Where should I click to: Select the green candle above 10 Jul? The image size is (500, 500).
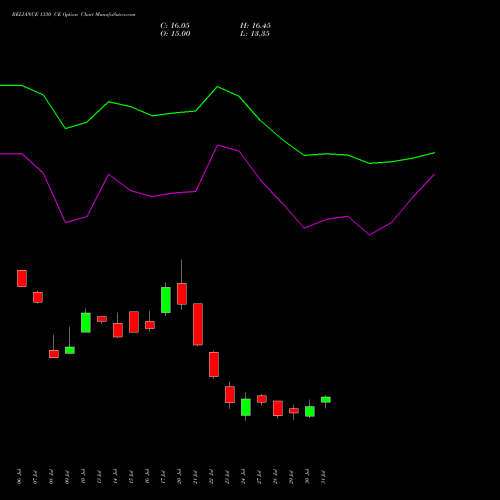coord(86,322)
